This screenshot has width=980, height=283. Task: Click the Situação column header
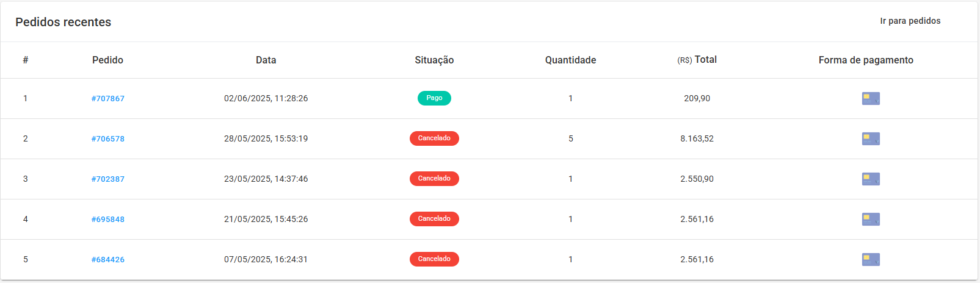(x=434, y=60)
